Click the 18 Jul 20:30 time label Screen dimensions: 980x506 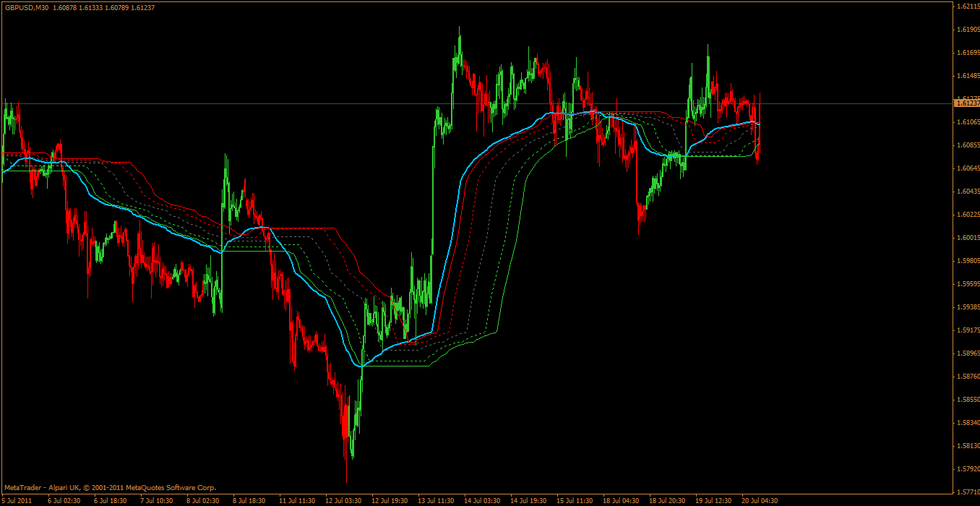point(667,500)
